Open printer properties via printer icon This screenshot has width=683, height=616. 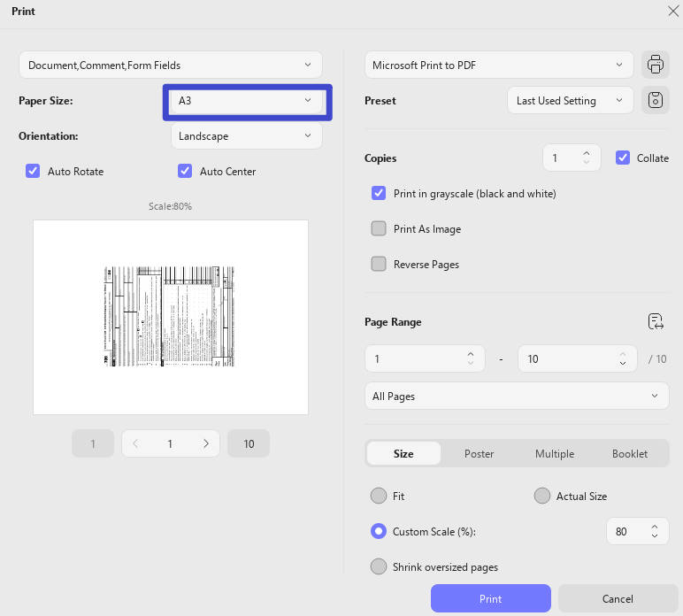click(655, 65)
